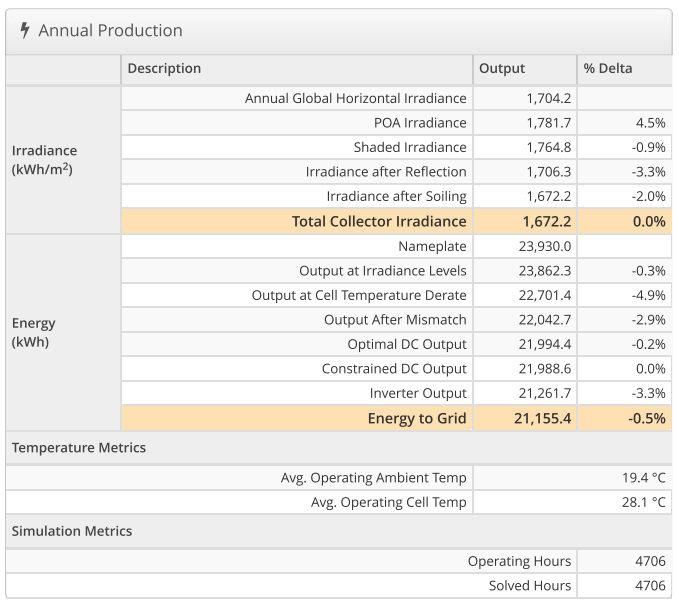The height and width of the screenshot is (606, 679).
Task: Select the Irradiance after Soiling row label
Action: [x=396, y=196]
